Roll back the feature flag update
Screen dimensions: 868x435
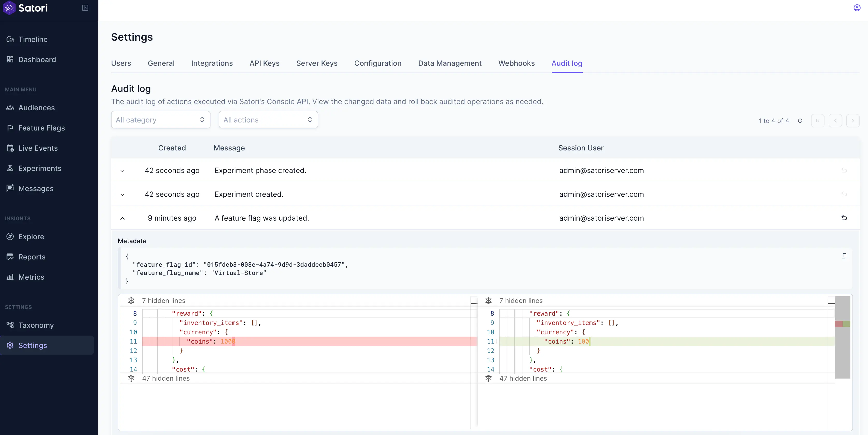[844, 218]
